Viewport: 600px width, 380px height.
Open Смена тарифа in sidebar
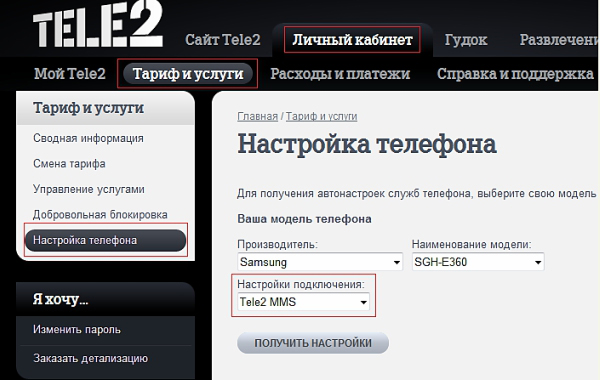[69, 164]
